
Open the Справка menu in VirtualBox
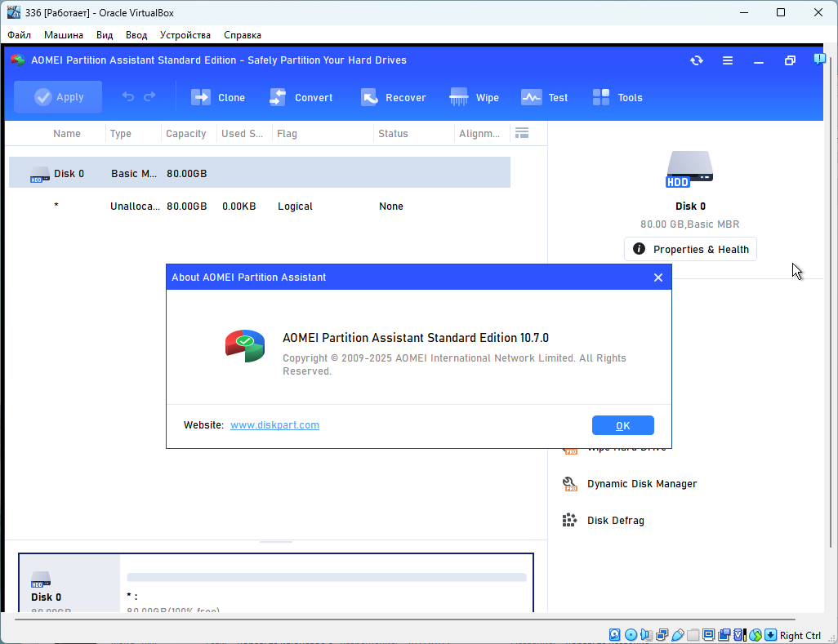tap(242, 35)
